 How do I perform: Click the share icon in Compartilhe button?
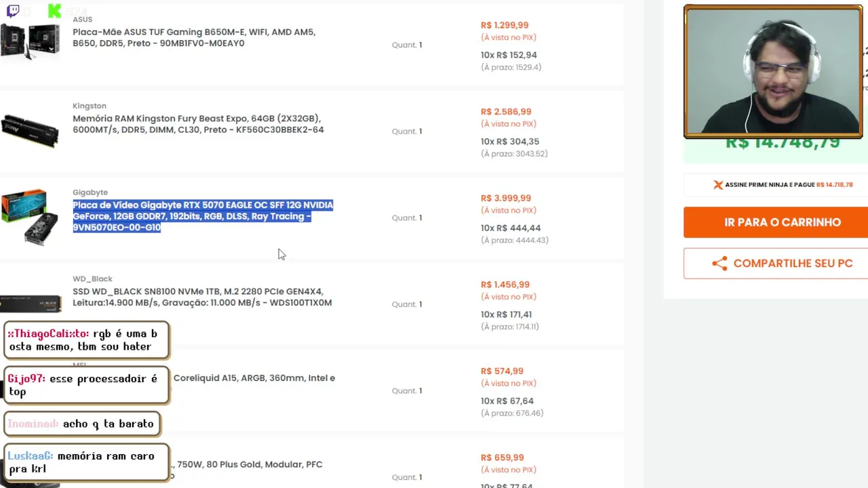click(x=719, y=264)
